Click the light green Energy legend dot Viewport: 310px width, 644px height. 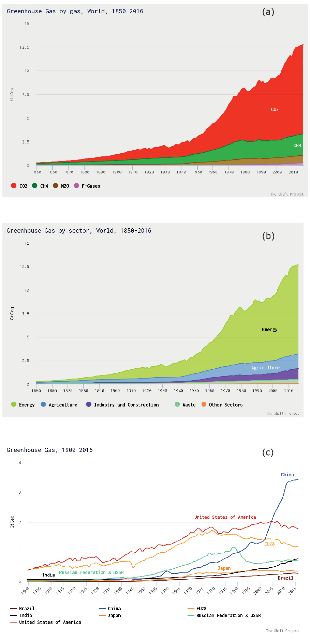click(14, 404)
